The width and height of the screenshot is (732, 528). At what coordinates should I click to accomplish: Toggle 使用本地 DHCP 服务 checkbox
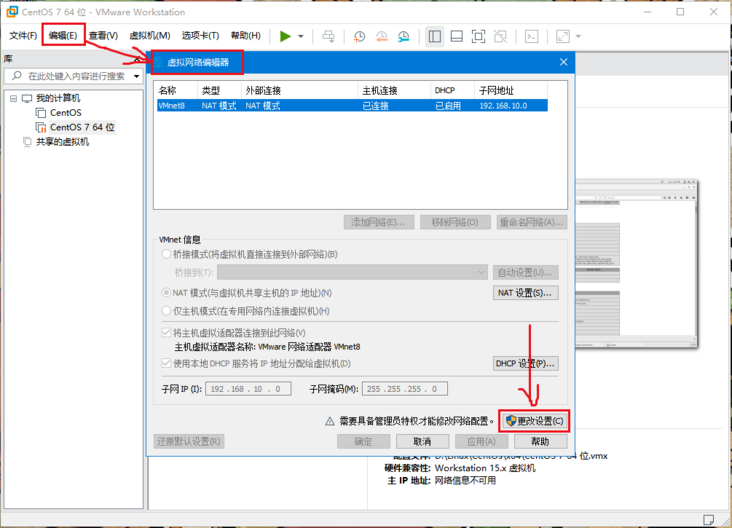(166, 363)
